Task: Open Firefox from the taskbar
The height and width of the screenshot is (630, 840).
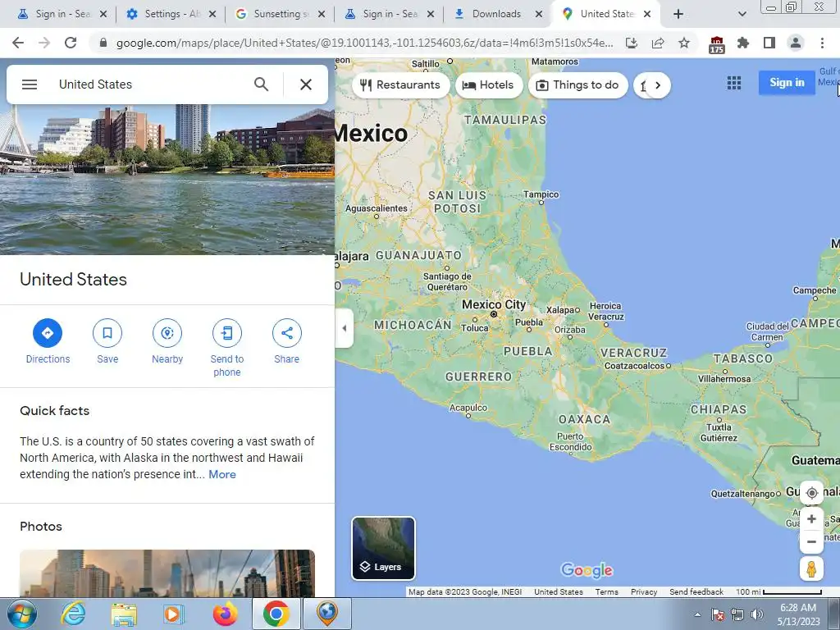Action: (x=225, y=614)
